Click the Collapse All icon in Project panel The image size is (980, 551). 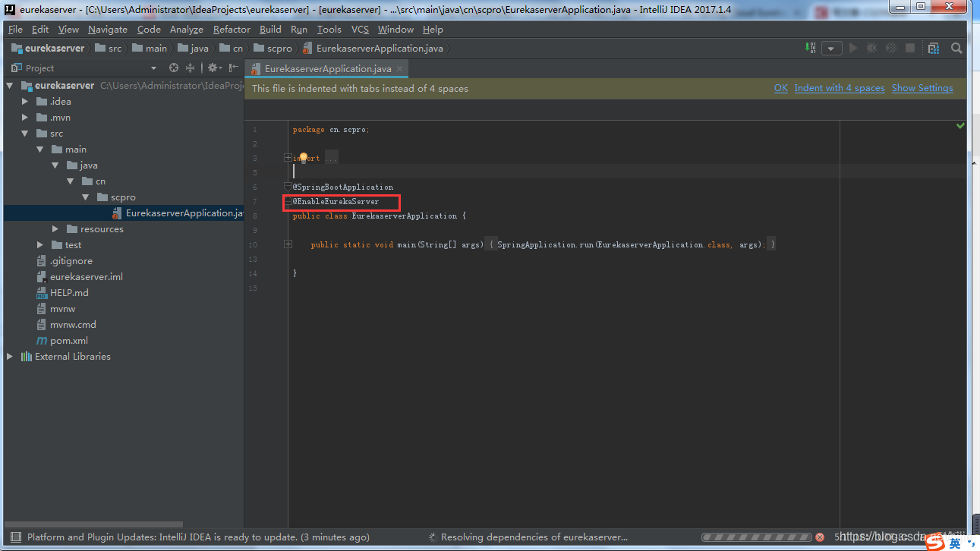190,68
